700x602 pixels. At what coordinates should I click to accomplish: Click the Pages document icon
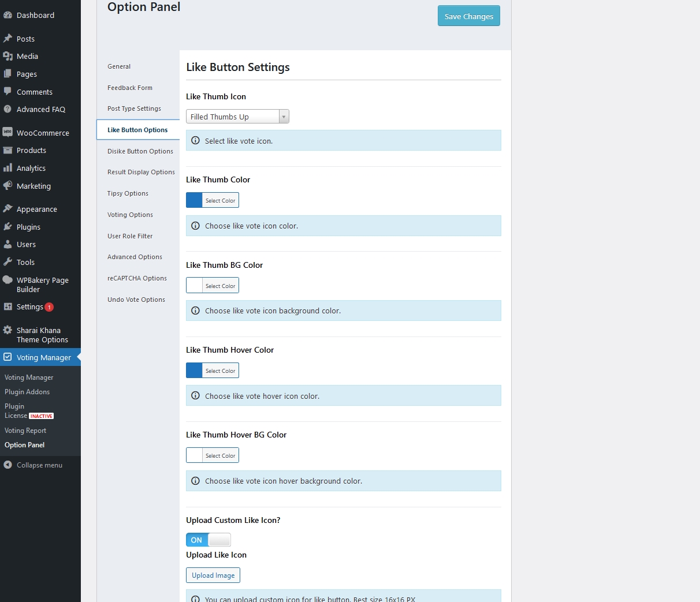click(x=8, y=74)
